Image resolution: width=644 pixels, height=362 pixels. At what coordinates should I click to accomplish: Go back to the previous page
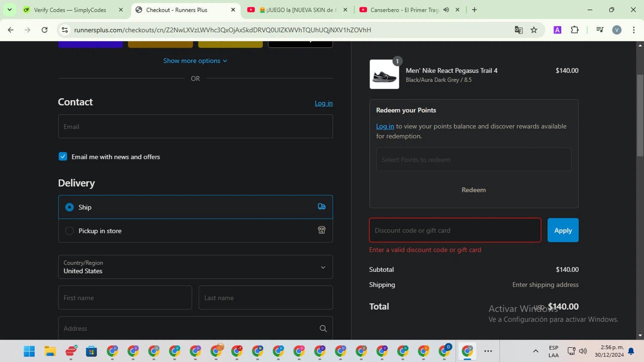point(11,30)
